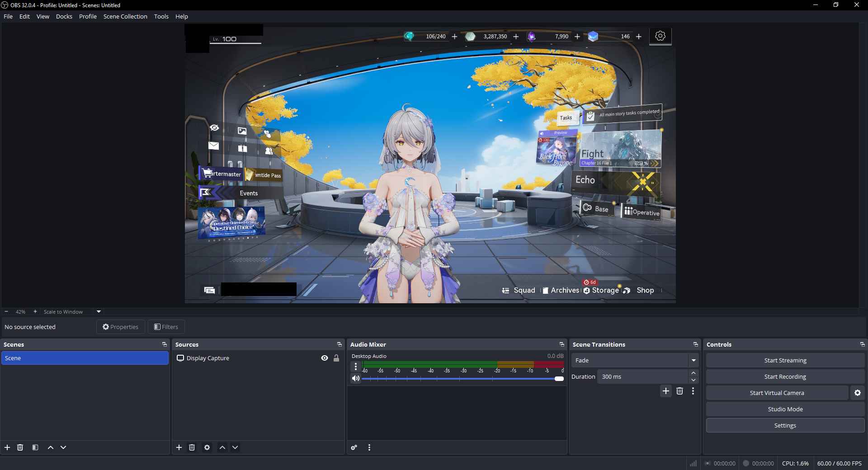Open the File menu
The width and height of the screenshot is (868, 470).
pos(8,16)
